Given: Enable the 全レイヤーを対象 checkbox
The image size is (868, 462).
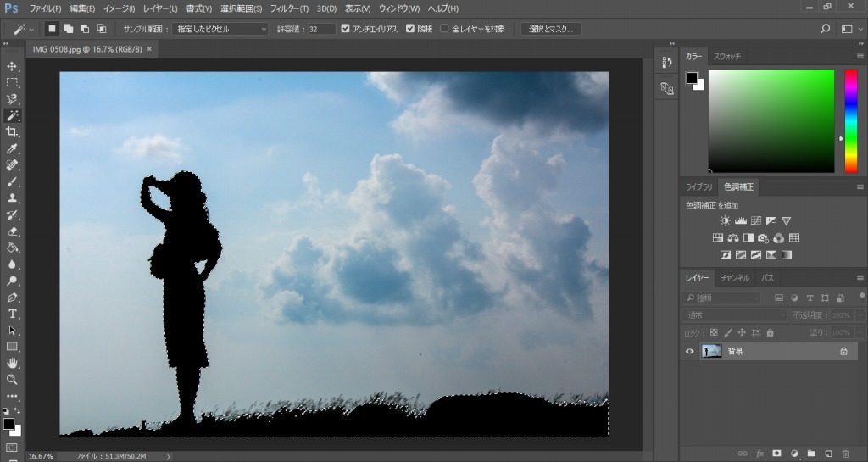Looking at the screenshot, I should point(444,29).
